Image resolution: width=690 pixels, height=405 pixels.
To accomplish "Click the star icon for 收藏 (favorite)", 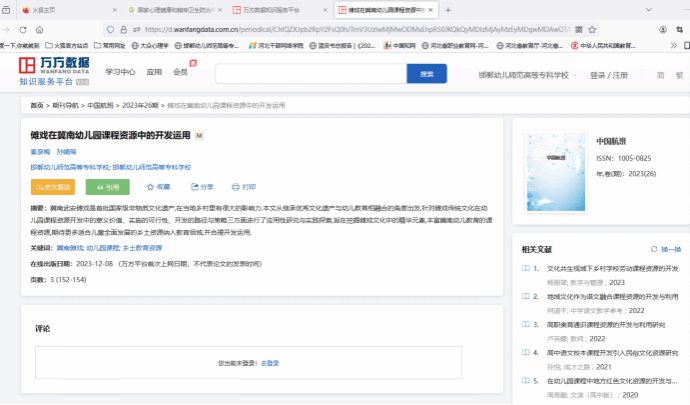I will click(x=150, y=187).
